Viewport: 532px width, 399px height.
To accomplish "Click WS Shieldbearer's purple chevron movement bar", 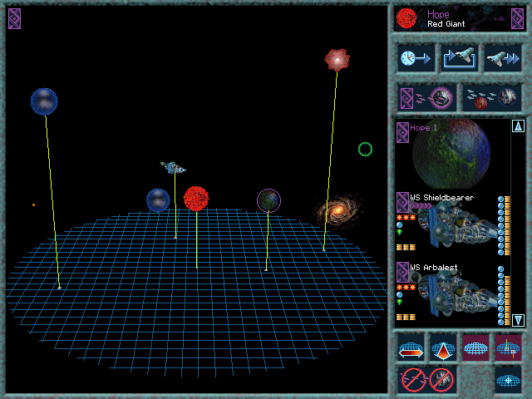I will point(421,205).
